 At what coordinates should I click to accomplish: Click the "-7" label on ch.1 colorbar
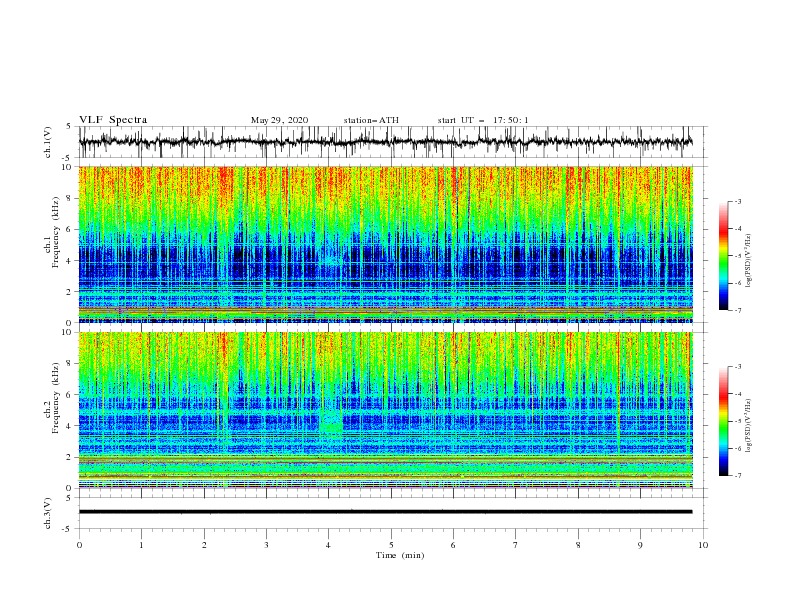point(737,310)
